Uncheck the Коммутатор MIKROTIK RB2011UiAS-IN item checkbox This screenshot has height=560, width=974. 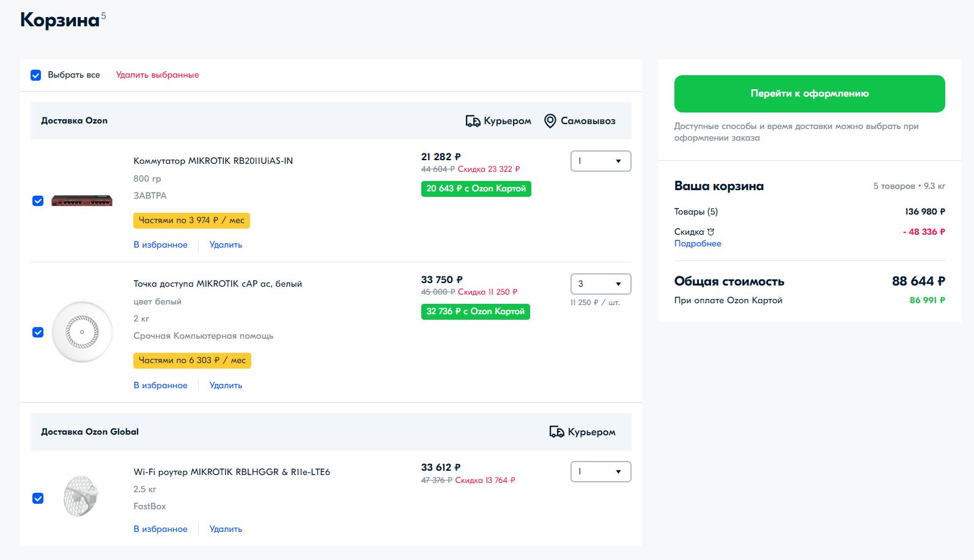pyautogui.click(x=38, y=201)
